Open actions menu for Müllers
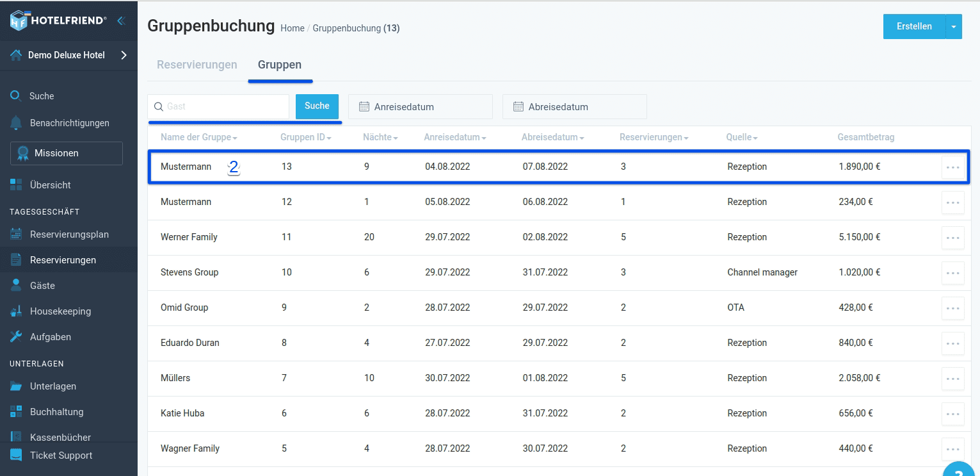 [952, 379]
